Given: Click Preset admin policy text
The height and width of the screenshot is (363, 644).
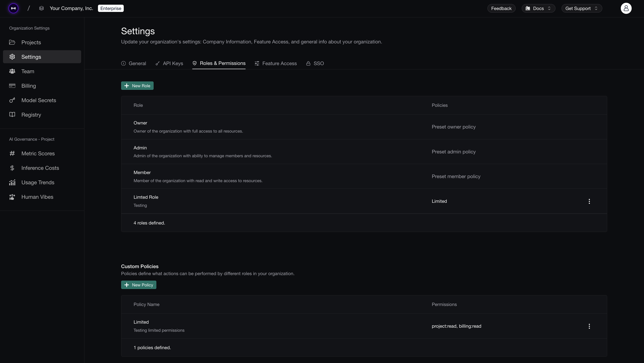Looking at the screenshot, I should tap(453, 152).
